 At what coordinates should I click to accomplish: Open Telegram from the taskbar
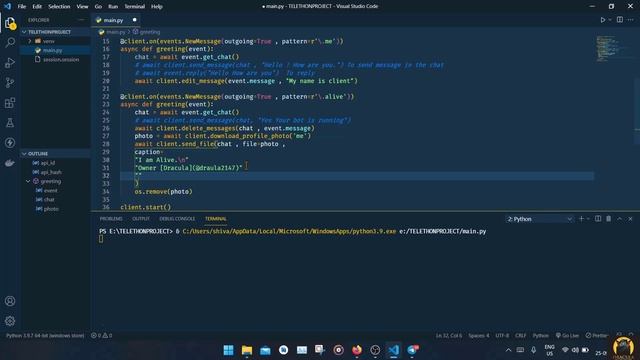(412, 350)
